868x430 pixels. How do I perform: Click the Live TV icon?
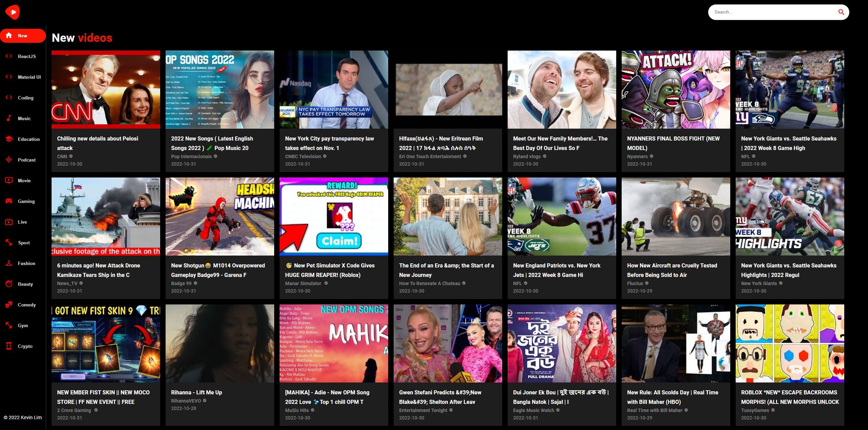9,222
